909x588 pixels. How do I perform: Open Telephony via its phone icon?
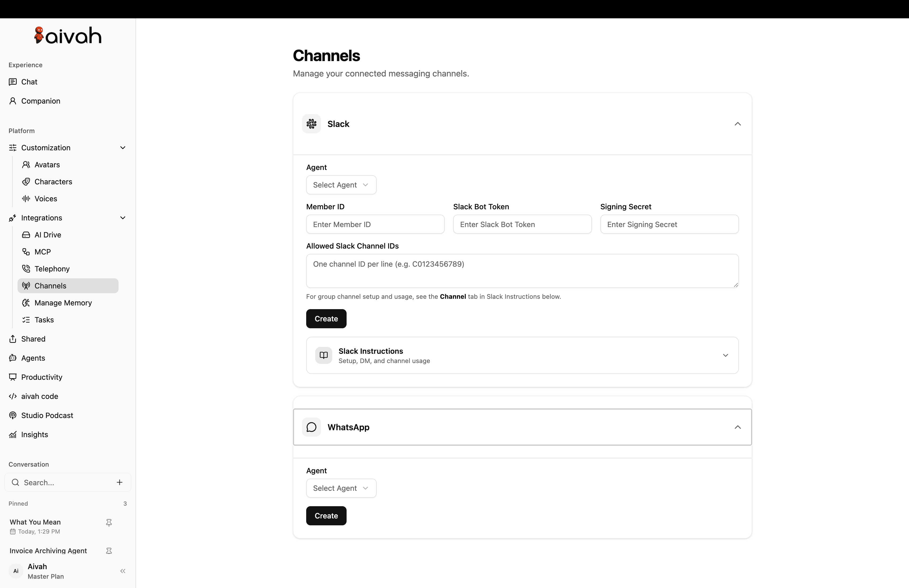point(26,269)
